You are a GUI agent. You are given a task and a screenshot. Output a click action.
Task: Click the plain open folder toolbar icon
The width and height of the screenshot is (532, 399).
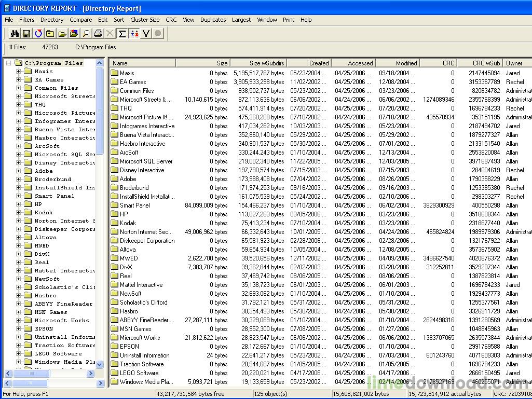click(62, 34)
